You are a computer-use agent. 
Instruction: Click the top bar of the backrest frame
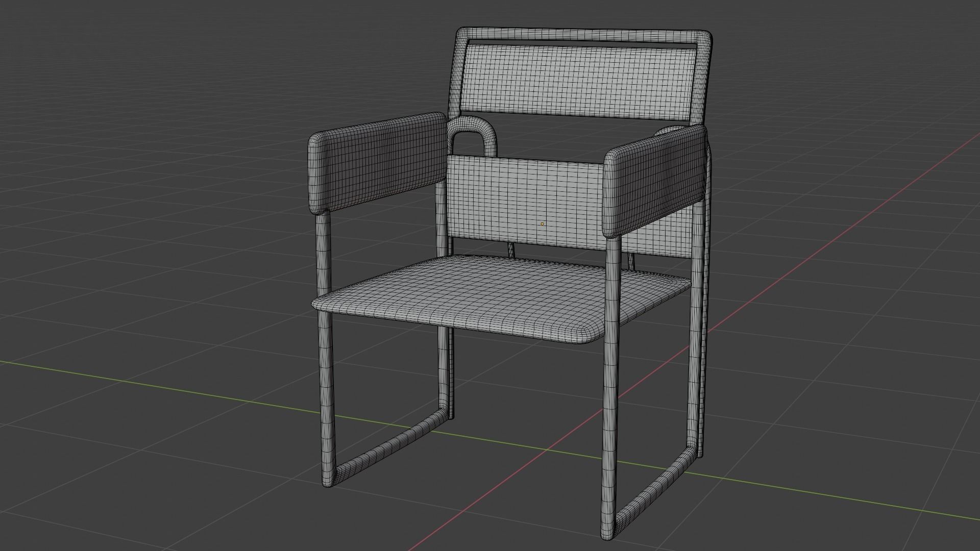(583, 36)
